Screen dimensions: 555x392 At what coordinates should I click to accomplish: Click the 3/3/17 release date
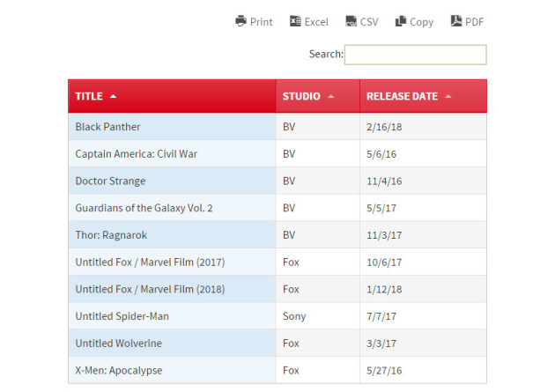pyautogui.click(x=381, y=344)
